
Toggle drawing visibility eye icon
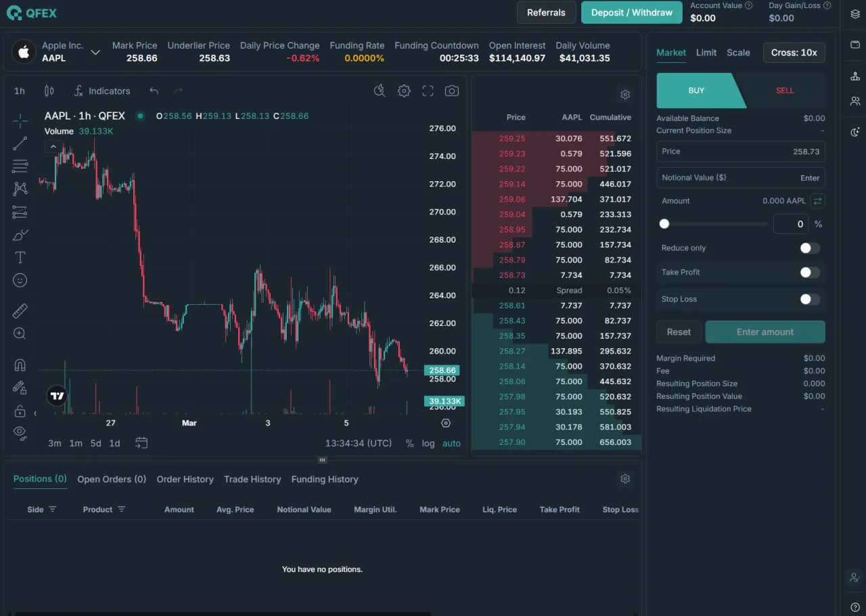[20, 433]
